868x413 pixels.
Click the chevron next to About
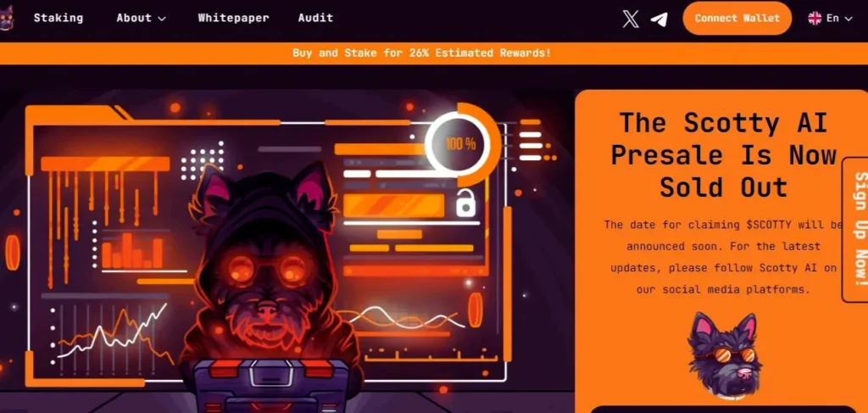162,19
